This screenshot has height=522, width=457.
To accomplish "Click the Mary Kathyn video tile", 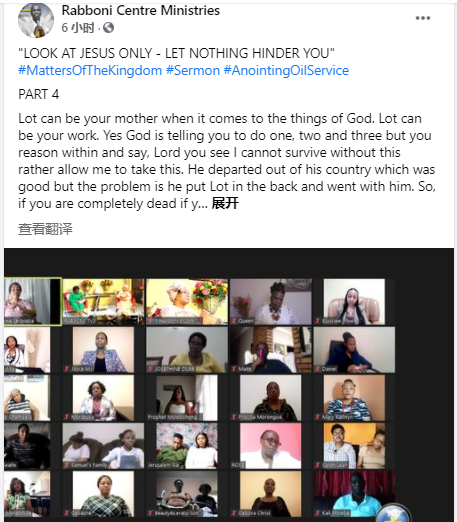I will click(x=354, y=398).
